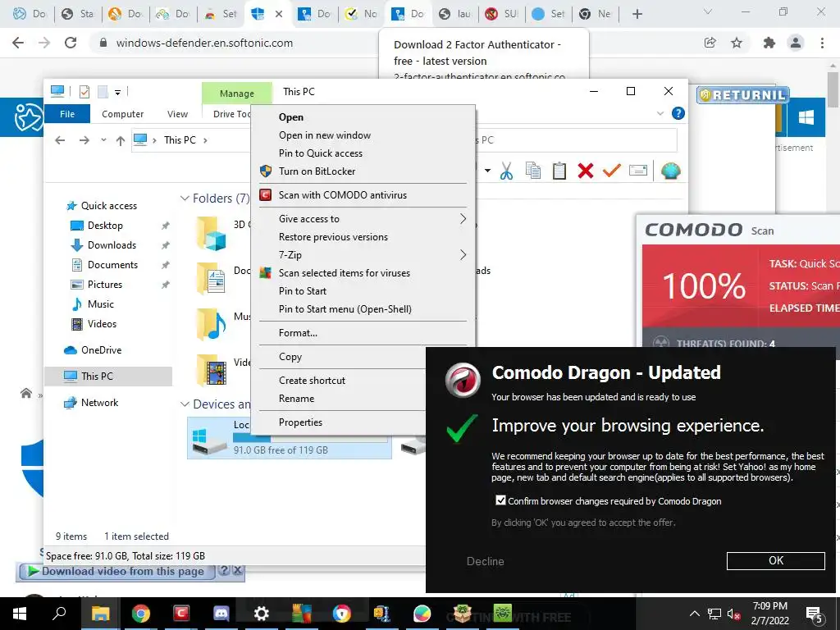Open the Chrome profile avatar
Viewport: 840px width, 630px height.
pos(796,43)
